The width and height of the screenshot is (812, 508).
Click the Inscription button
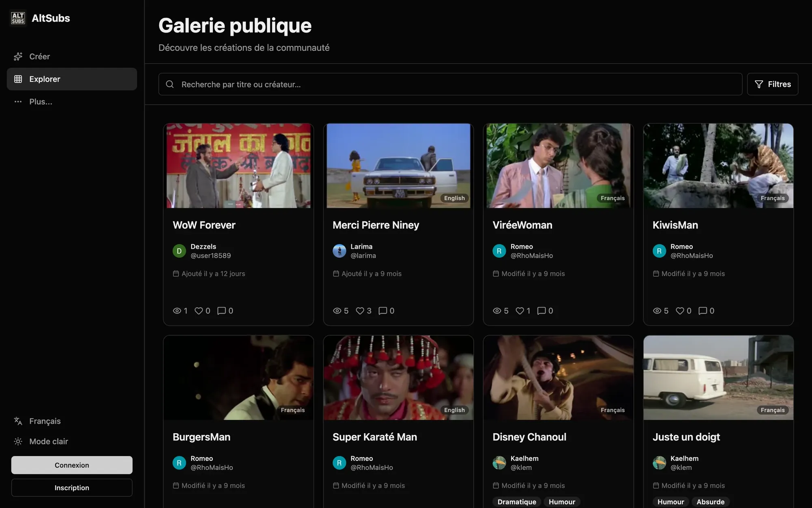coord(72,488)
